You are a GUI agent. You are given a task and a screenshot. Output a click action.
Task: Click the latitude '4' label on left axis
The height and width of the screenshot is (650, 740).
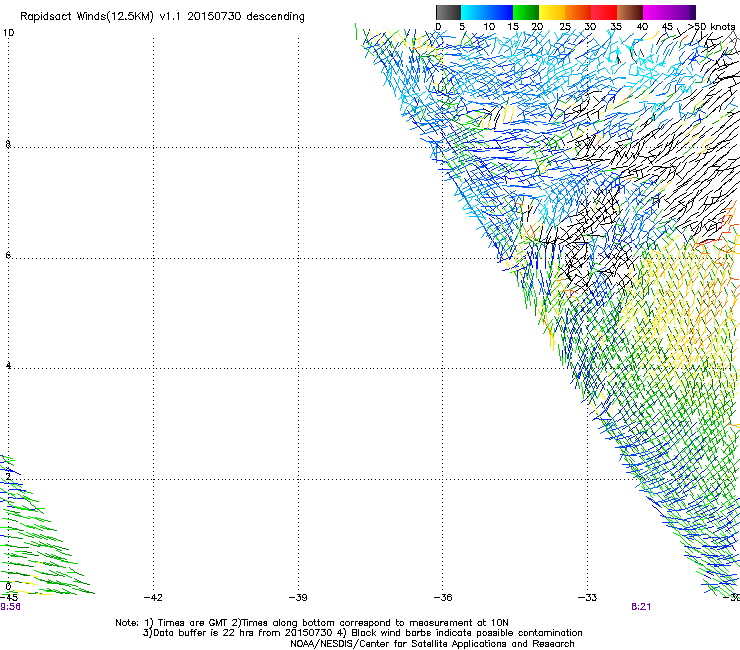point(8,365)
